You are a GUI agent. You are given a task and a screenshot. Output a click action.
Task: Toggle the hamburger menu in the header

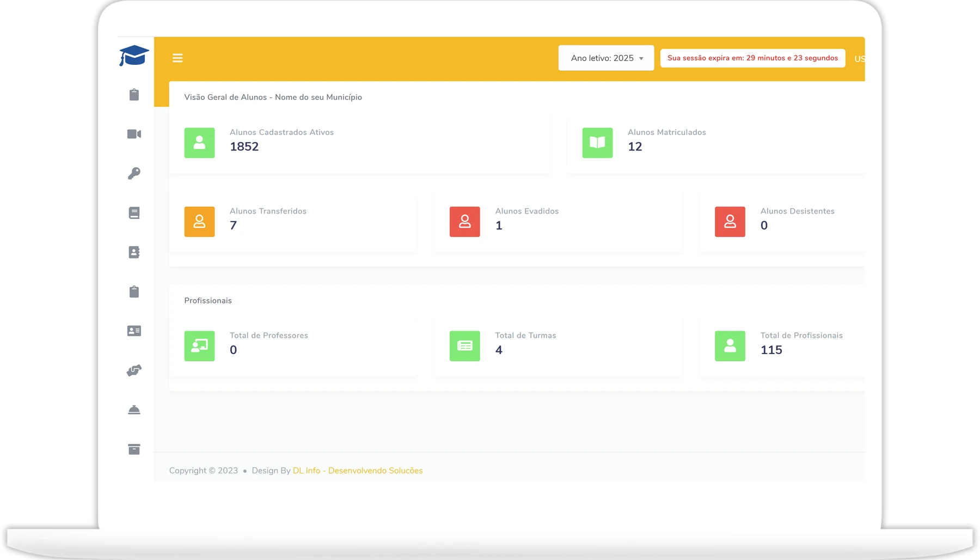(177, 58)
